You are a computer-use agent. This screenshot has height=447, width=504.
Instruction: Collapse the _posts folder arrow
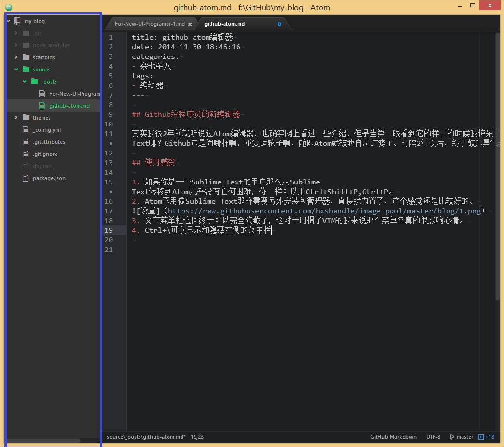[x=25, y=81]
